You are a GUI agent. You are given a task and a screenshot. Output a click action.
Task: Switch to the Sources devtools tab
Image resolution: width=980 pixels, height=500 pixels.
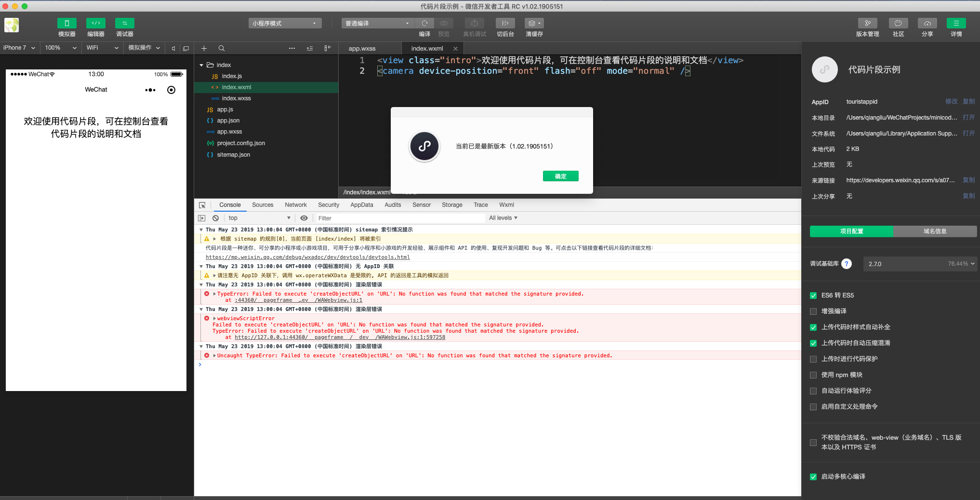coord(263,205)
